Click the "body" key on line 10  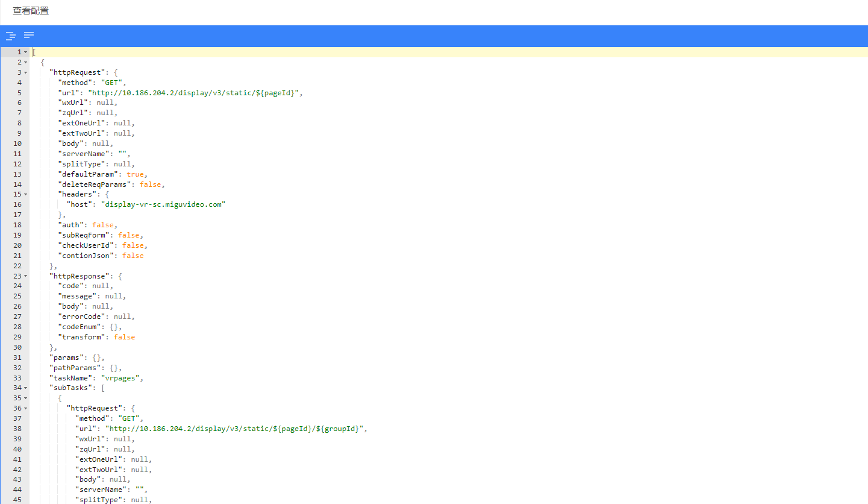pos(71,143)
